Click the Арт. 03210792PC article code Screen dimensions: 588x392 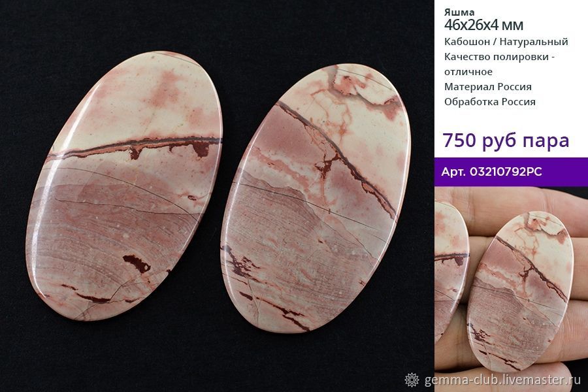coord(491,172)
